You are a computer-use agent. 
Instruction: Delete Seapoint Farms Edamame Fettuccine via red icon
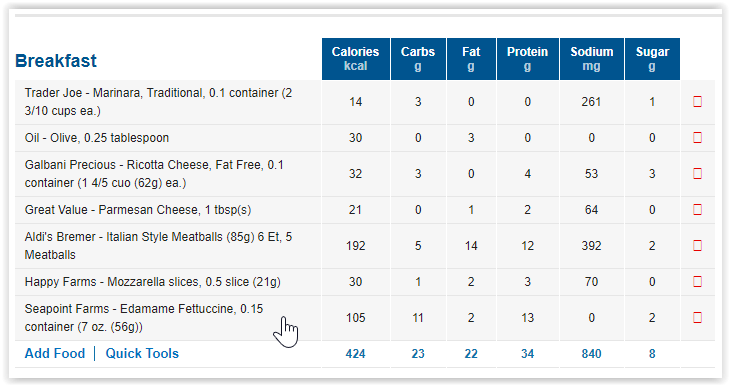click(x=697, y=318)
